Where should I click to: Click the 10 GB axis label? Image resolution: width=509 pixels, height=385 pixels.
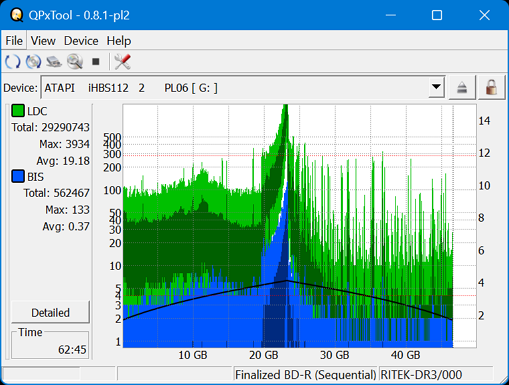pyautogui.click(x=193, y=355)
